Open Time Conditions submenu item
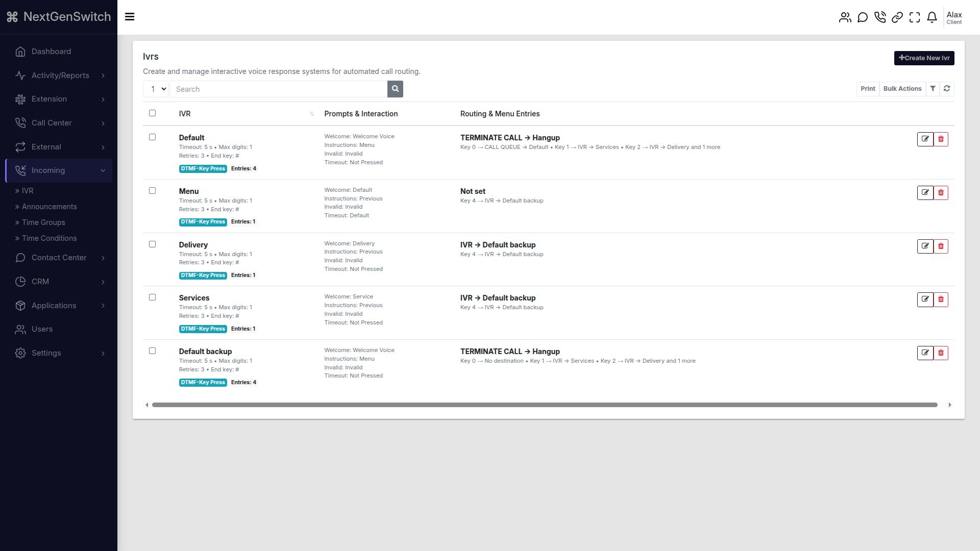This screenshot has height=551, width=980. (x=49, y=238)
